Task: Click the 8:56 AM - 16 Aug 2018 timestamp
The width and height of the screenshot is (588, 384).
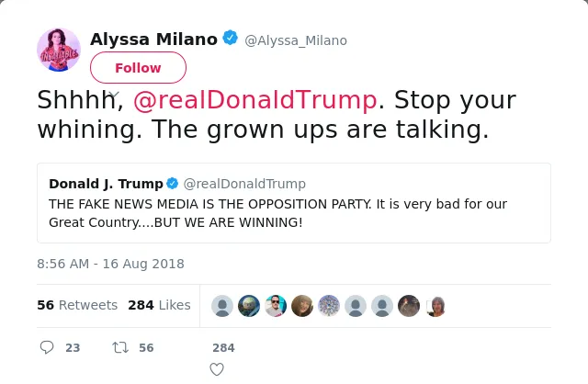Action: pyautogui.click(x=110, y=264)
